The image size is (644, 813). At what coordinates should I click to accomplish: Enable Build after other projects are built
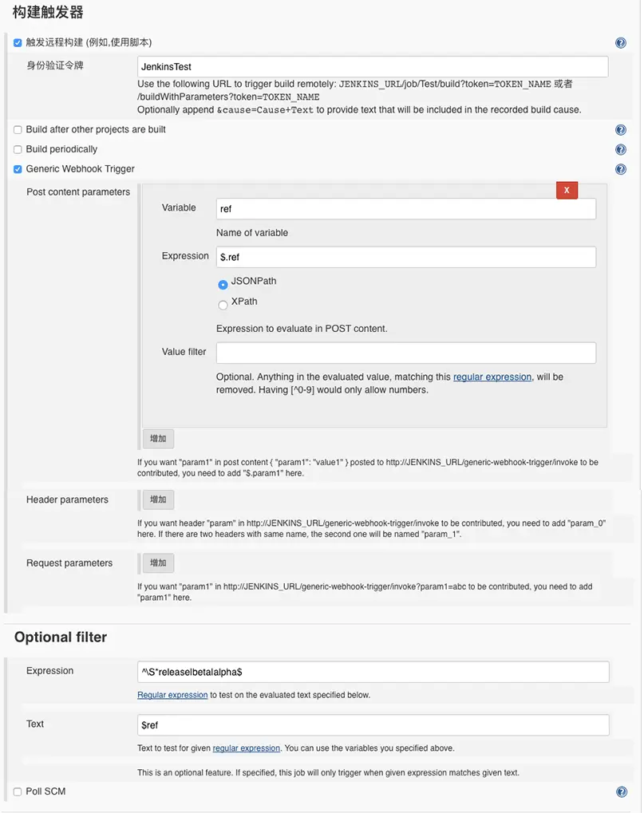18,129
